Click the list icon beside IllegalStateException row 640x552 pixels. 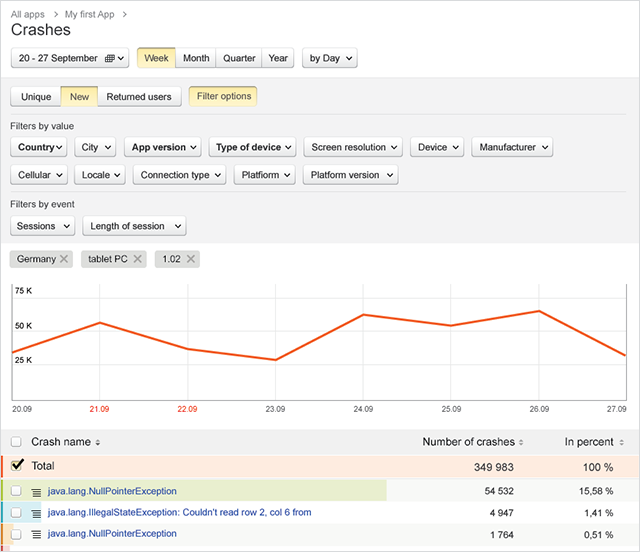coord(37,513)
